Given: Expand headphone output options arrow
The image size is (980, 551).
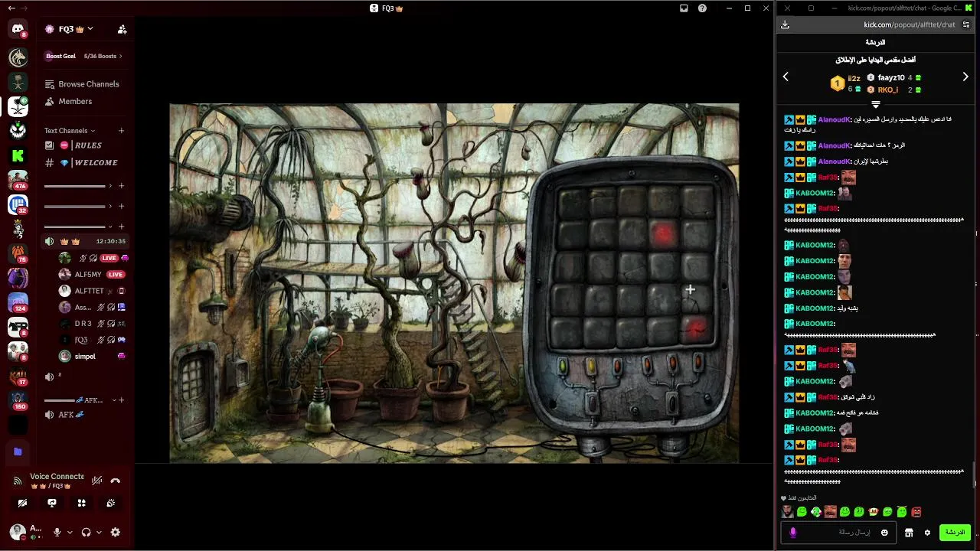Looking at the screenshot, I should click(x=99, y=532).
